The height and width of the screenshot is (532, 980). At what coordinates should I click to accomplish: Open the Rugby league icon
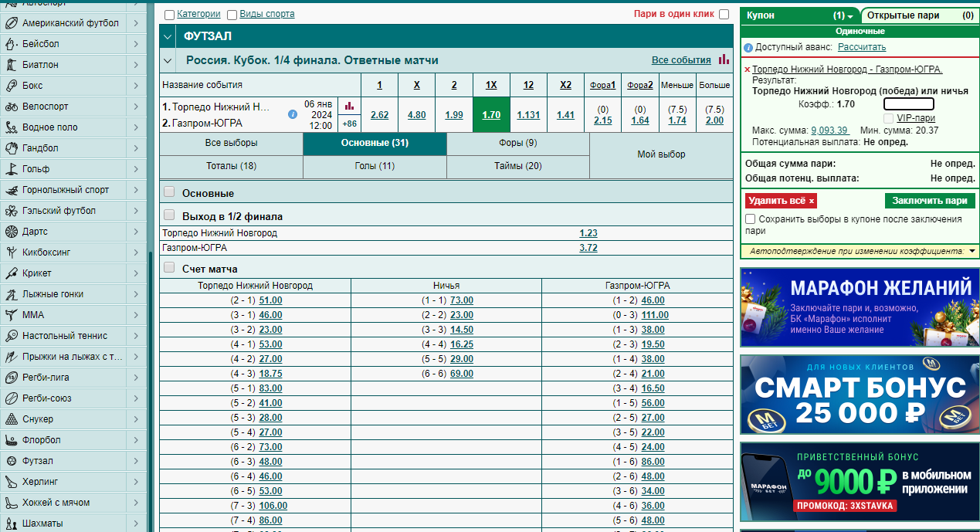tap(11, 378)
